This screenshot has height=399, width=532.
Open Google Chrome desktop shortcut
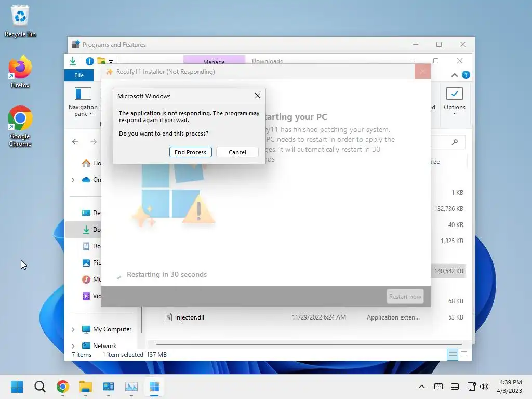[x=20, y=126]
